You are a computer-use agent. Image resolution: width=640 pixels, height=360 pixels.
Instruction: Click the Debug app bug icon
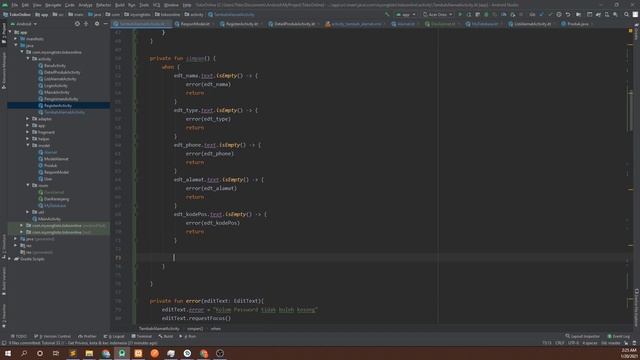point(486,14)
